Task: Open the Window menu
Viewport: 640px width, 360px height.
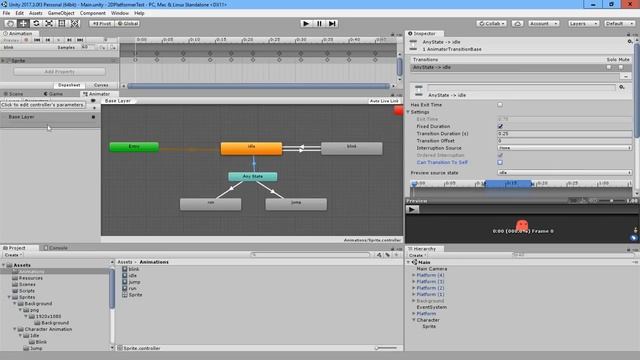Action: (x=120, y=13)
